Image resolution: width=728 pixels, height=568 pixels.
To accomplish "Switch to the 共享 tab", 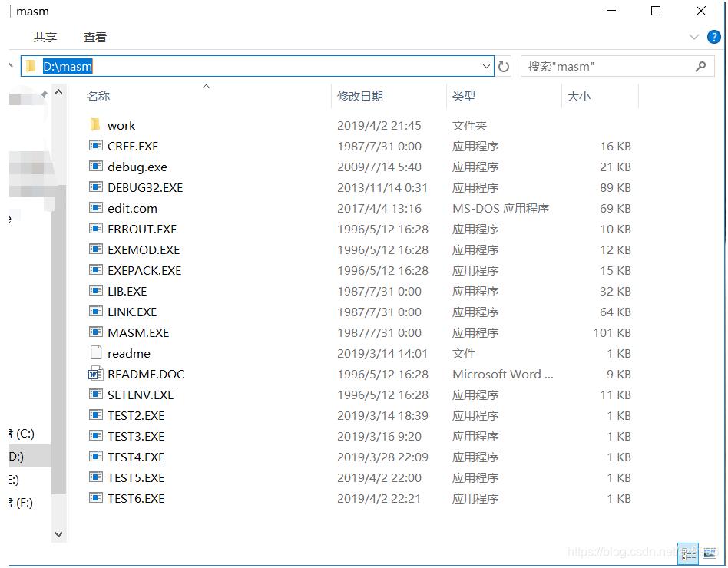I will pos(45,36).
